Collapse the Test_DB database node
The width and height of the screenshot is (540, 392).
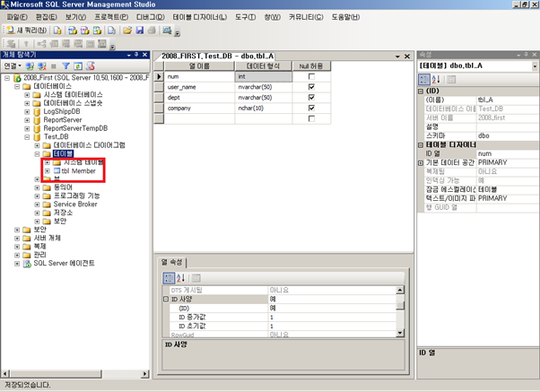pos(27,137)
